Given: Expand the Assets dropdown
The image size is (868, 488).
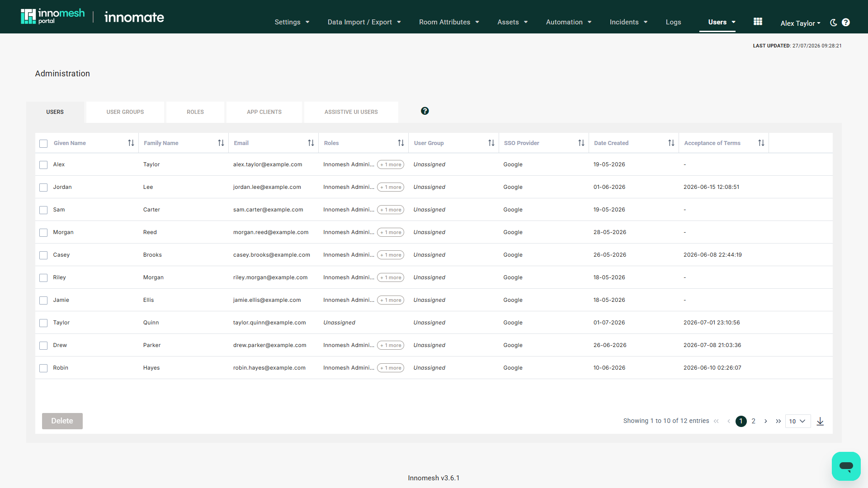Looking at the screenshot, I should coord(512,22).
